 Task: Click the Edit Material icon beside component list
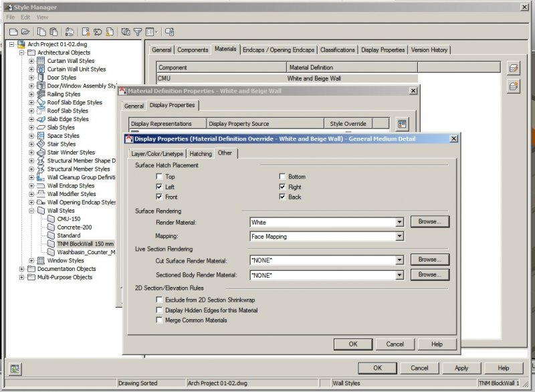point(514,68)
